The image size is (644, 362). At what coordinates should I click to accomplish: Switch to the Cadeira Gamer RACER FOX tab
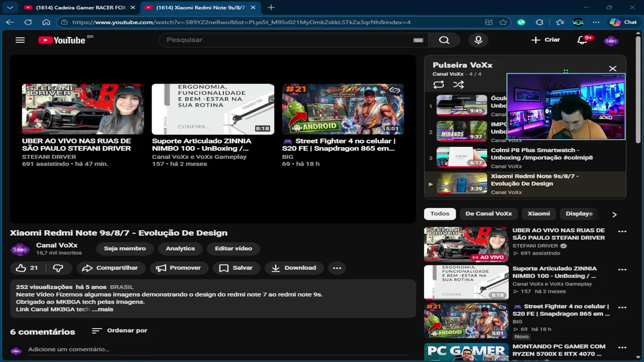[x=81, y=8]
